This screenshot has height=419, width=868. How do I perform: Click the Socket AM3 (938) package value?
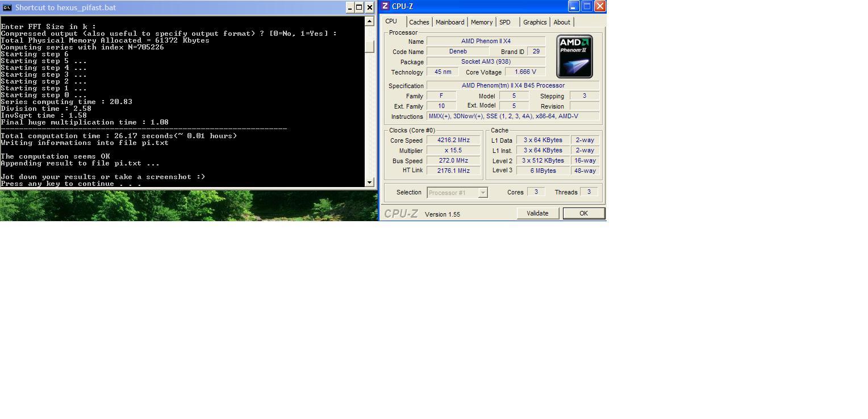(x=486, y=61)
